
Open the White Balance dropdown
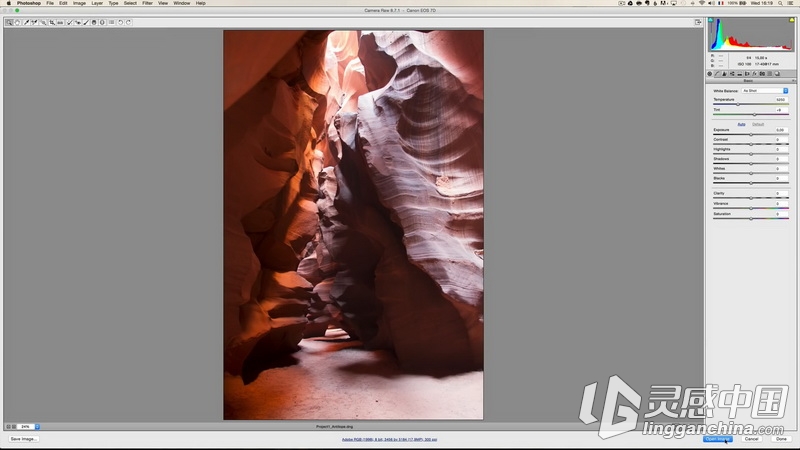pos(765,91)
